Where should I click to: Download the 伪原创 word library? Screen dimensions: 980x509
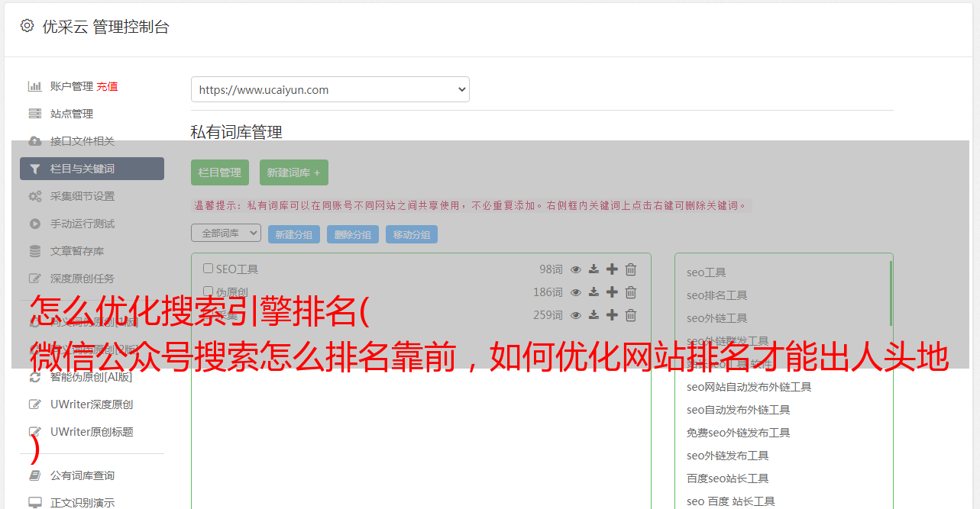593,292
